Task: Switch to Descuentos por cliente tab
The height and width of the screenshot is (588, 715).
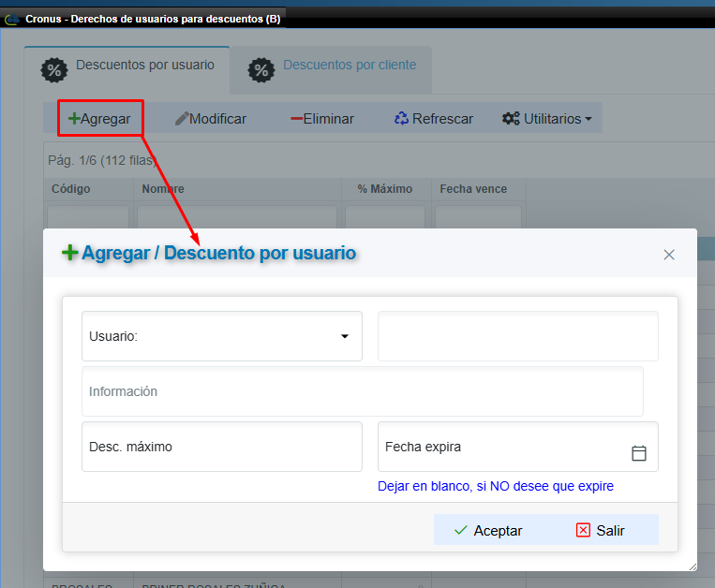Action: [x=331, y=70]
